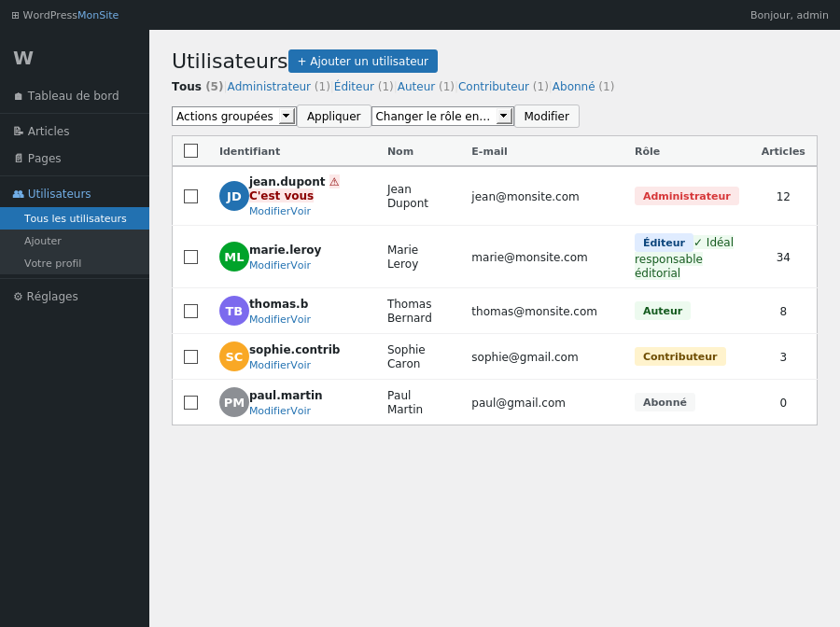Click the warning triangle next to jean.dupont
Image resolution: width=840 pixels, height=627 pixels.
pos(334,182)
